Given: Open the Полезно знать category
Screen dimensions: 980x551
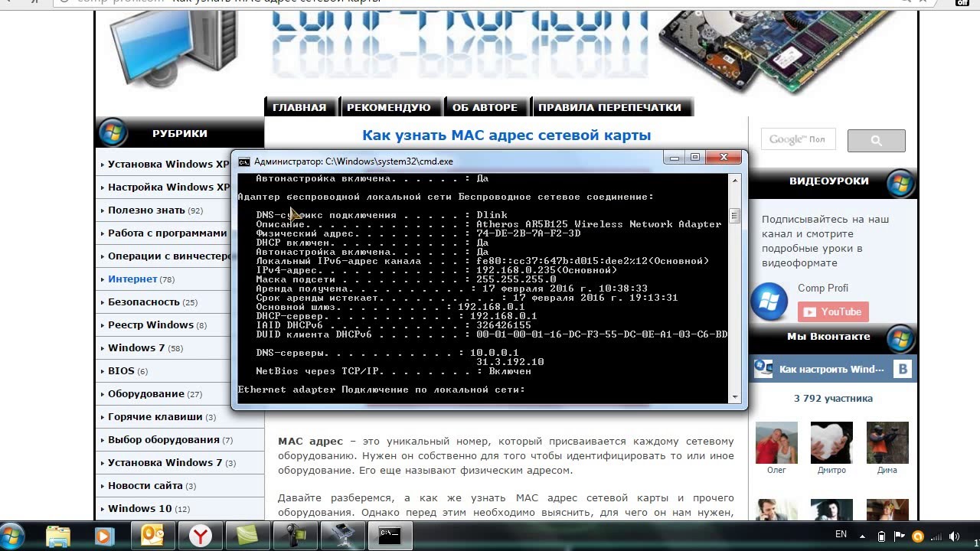Looking at the screenshot, I should pyautogui.click(x=146, y=210).
